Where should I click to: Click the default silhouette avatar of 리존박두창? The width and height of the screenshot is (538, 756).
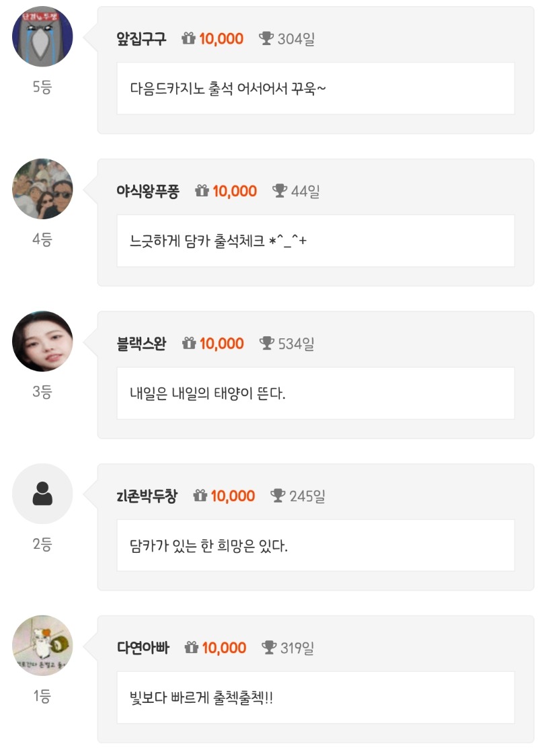(42, 494)
